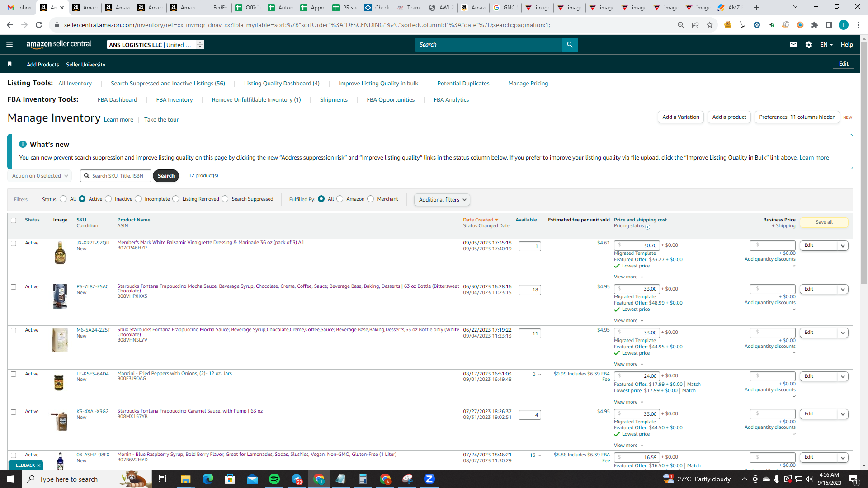Open the Shipments tool
Screen dimensions: 868x488
(x=334, y=100)
